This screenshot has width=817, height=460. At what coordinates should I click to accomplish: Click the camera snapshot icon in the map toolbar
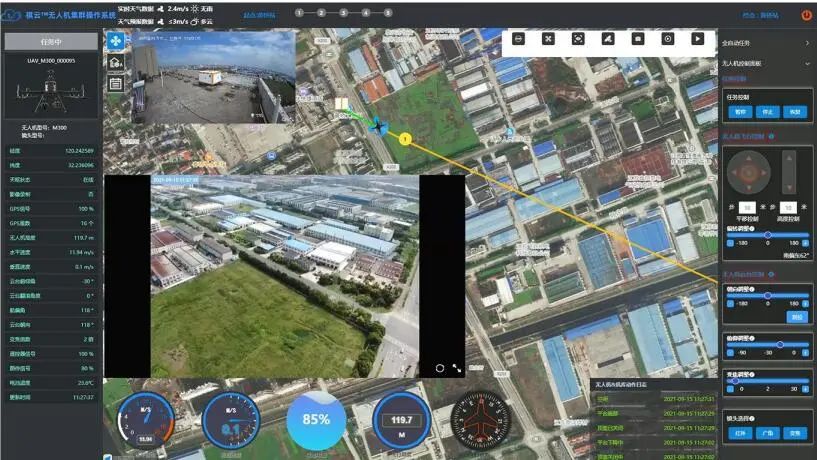pyautogui.click(x=638, y=38)
